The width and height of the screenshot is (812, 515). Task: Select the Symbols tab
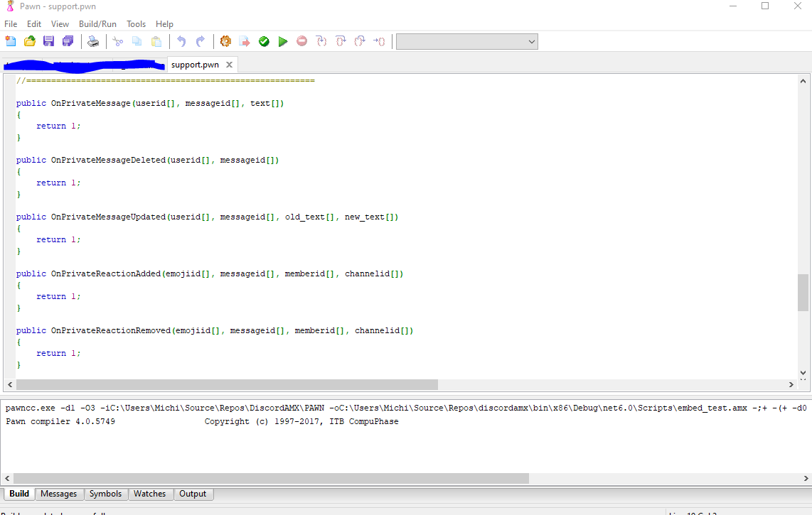[105, 494]
